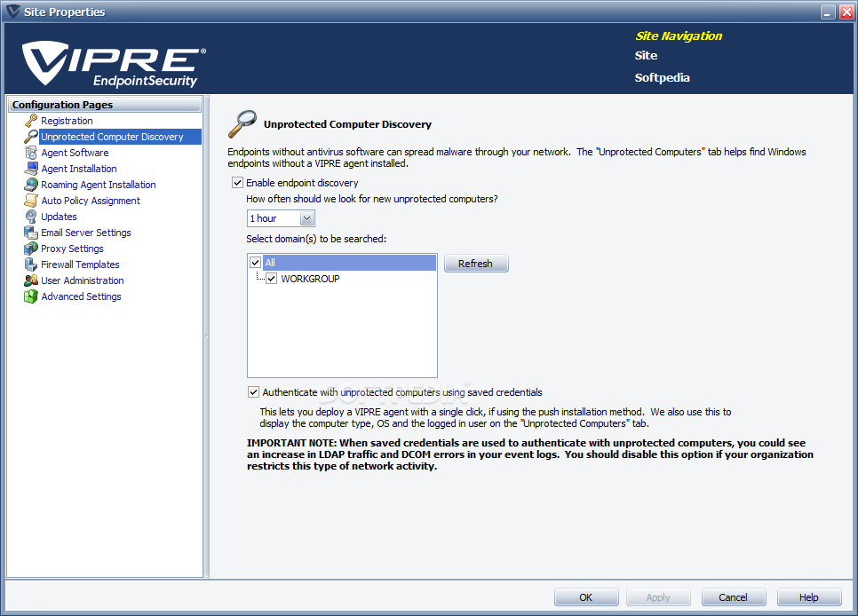The height and width of the screenshot is (616, 858).
Task: Open Roaming Agent Installation page
Action: pyautogui.click(x=99, y=185)
